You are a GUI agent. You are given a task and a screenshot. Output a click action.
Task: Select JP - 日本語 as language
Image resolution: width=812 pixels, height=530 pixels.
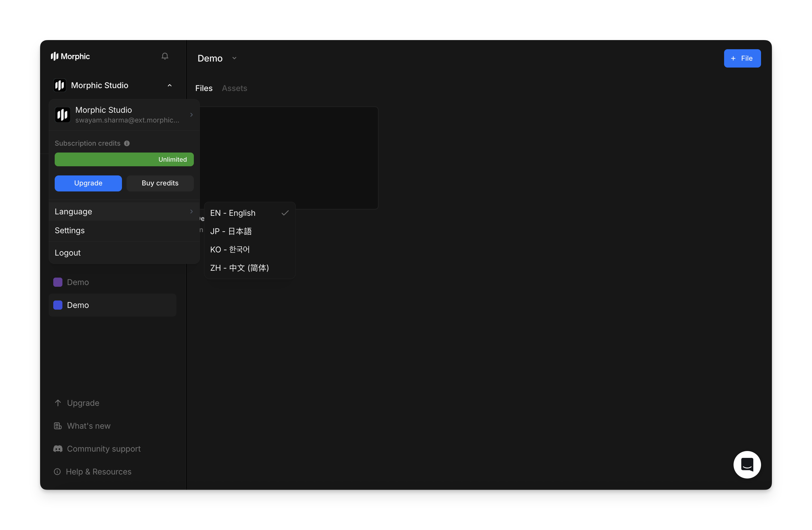click(231, 231)
